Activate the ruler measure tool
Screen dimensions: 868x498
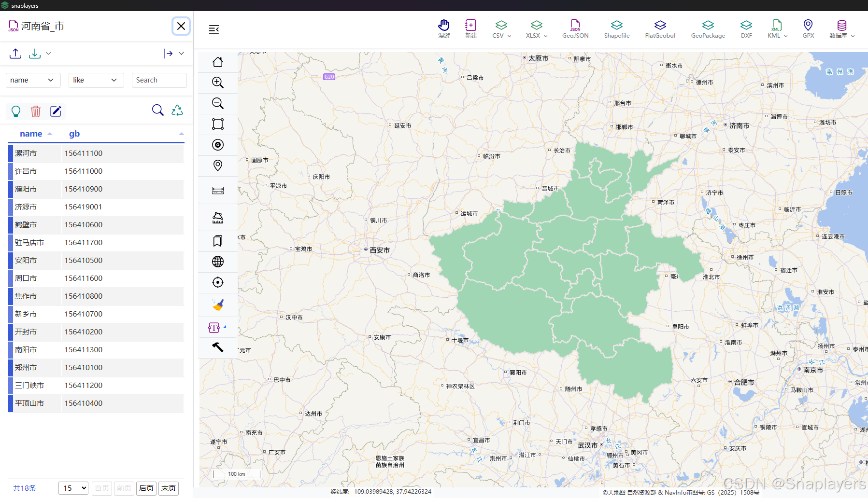(218, 191)
